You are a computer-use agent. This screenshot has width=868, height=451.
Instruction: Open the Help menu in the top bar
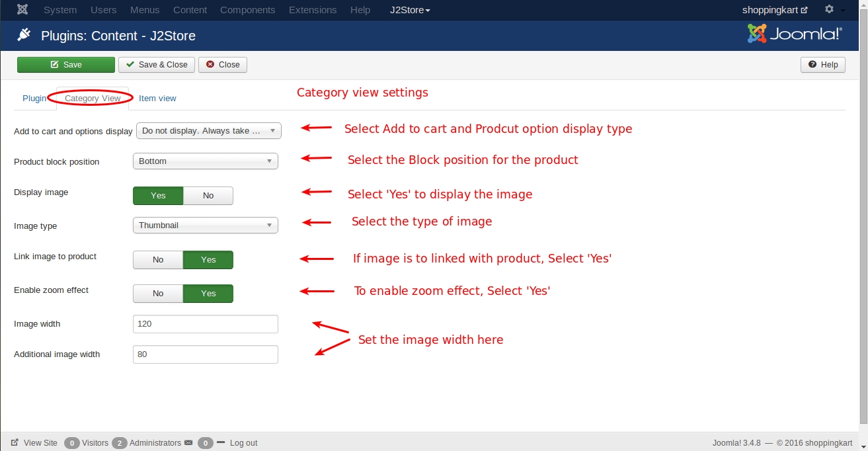point(360,10)
